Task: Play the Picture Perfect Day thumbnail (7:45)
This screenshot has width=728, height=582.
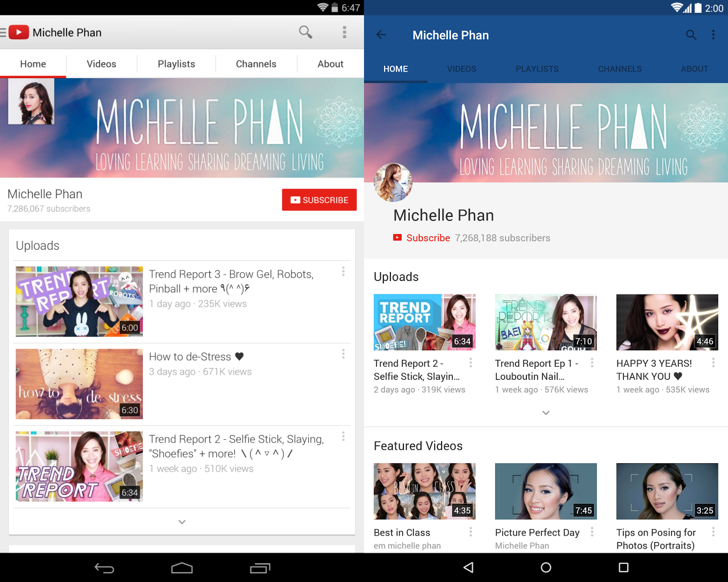Action: (546, 491)
